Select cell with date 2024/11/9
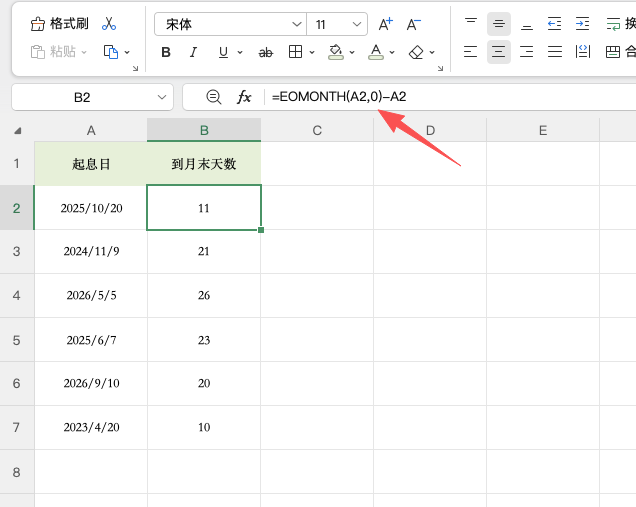 (91, 251)
